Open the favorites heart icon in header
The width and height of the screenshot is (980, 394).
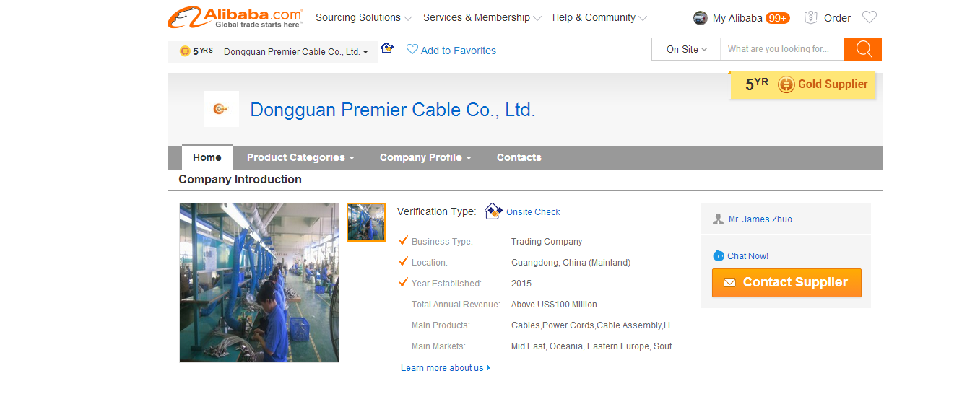pyautogui.click(x=870, y=17)
